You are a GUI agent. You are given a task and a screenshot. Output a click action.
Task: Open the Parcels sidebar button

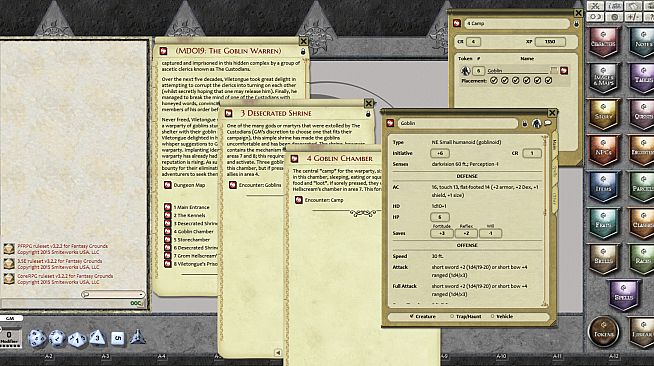642,187
